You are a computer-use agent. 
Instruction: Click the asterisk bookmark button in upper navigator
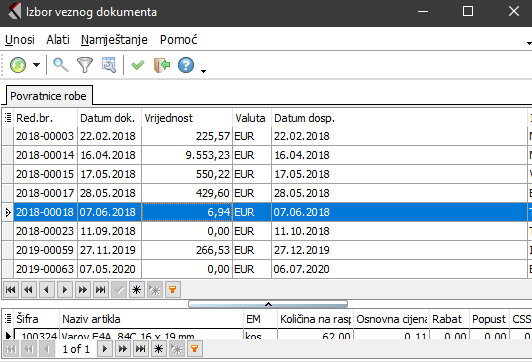[137, 290]
